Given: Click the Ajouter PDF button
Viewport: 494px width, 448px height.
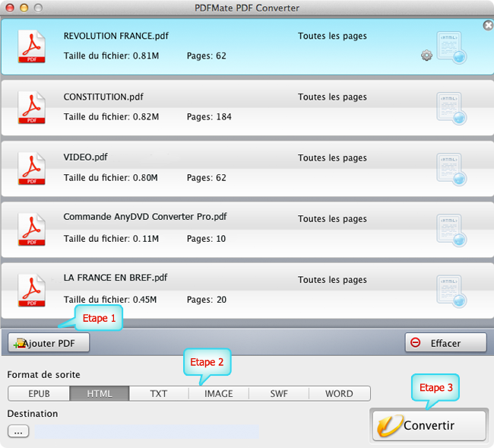Looking at the screenshot, I should click(49, 343).
